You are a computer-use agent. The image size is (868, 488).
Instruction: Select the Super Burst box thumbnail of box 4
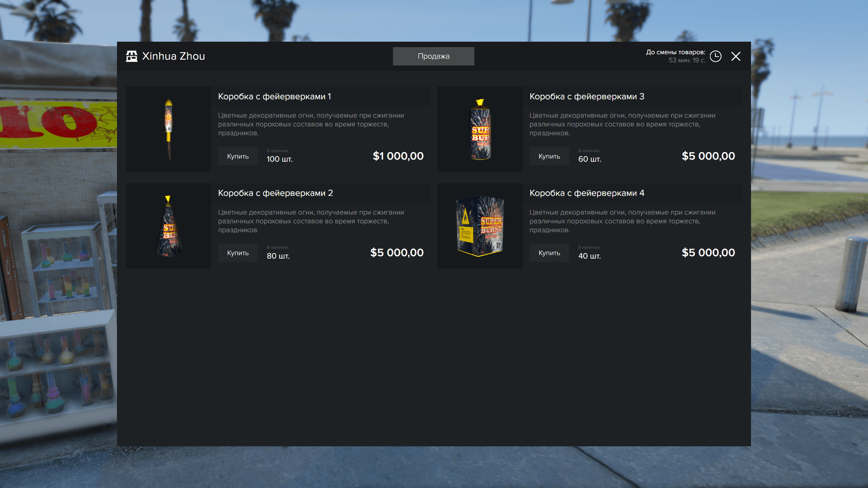(480, 226)
